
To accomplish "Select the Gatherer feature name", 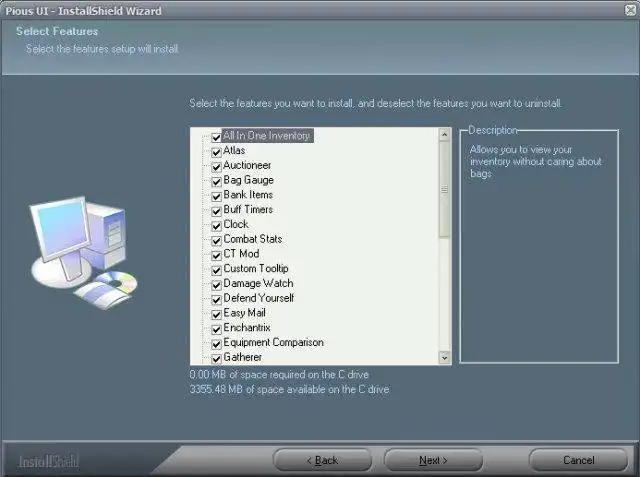I will 242,357.
